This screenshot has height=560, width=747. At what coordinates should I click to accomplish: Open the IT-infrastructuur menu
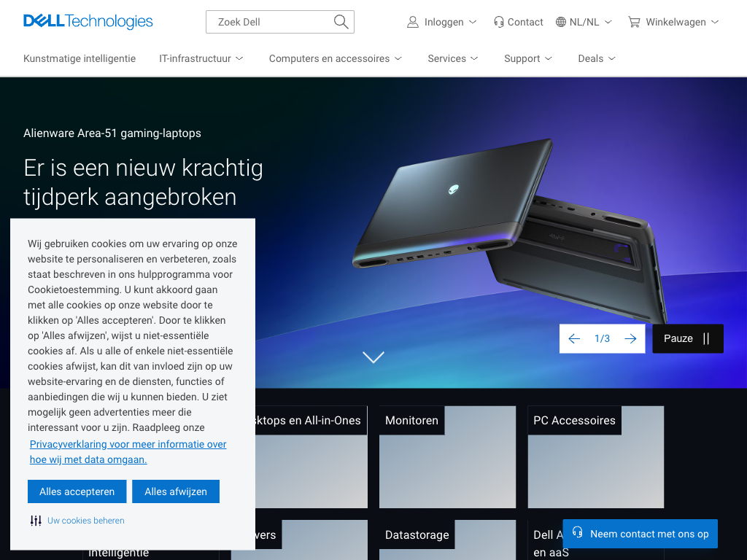point(201,58)
